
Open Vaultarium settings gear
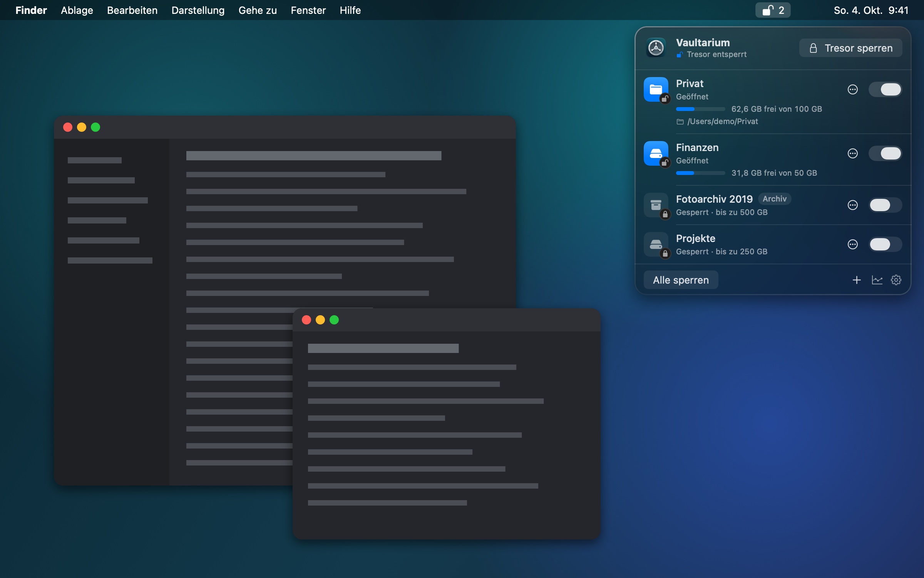coord(896,280)
